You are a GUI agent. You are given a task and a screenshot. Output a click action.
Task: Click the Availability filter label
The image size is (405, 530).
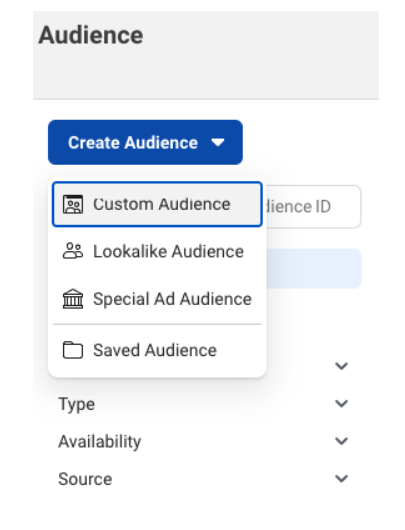pyautogui.click(x=100, y=442)
